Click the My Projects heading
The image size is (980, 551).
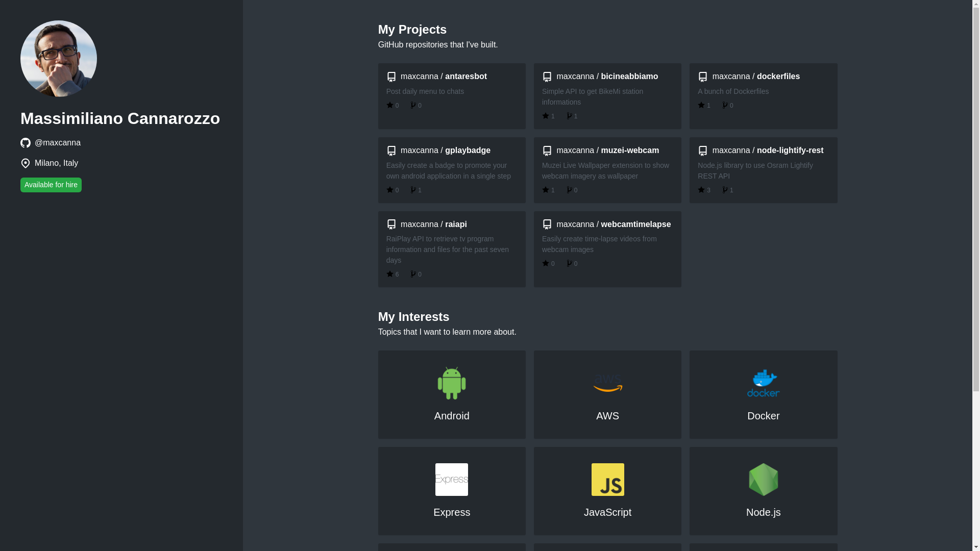click(x=412, y=30)
